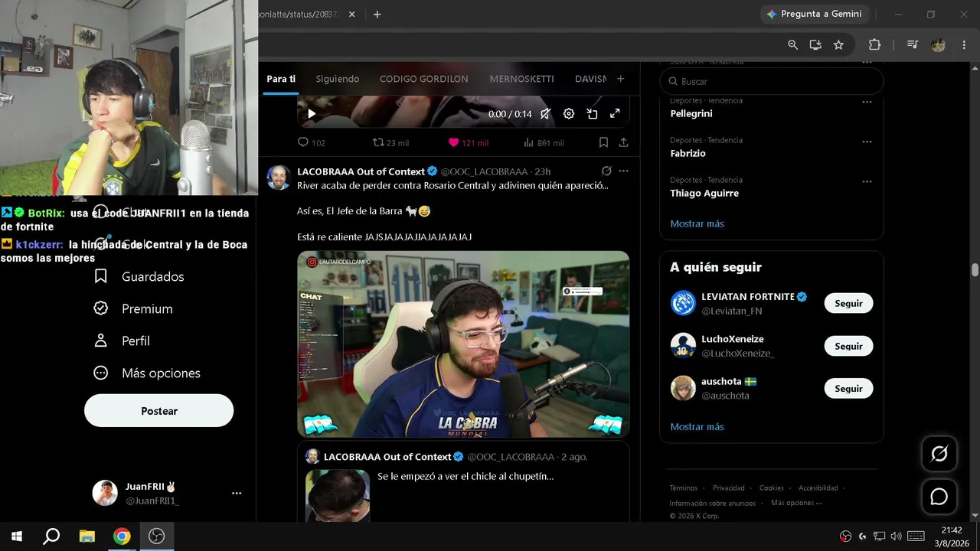Open volume control in system tray
Screen dimensions: 980x551
click(897, 536)
